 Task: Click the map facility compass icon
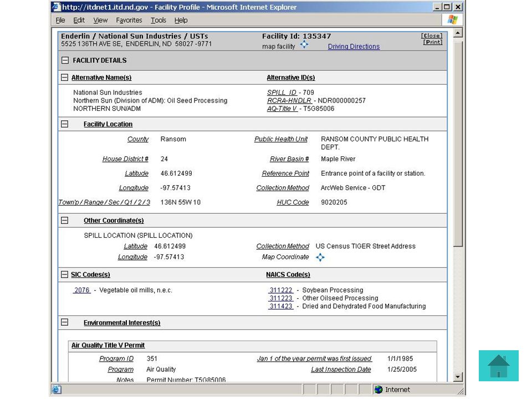point(304,45)
